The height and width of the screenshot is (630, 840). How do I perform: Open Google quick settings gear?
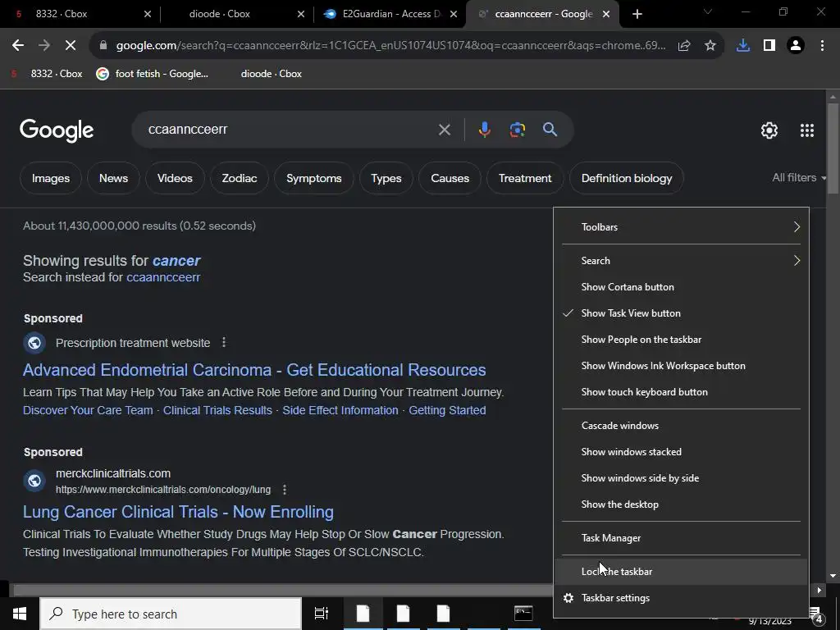[769, 130]
